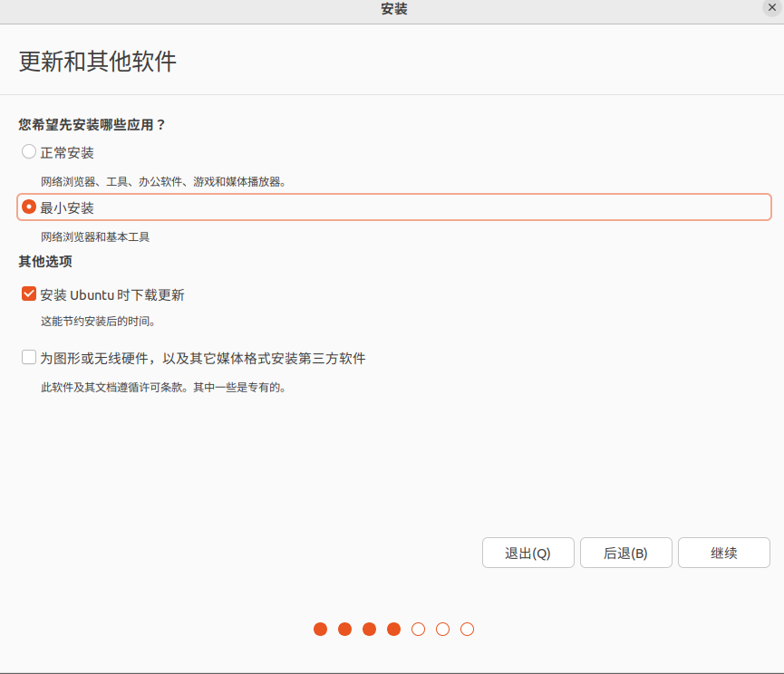
Task: Click the sixth progress dot
Action: 442,629
